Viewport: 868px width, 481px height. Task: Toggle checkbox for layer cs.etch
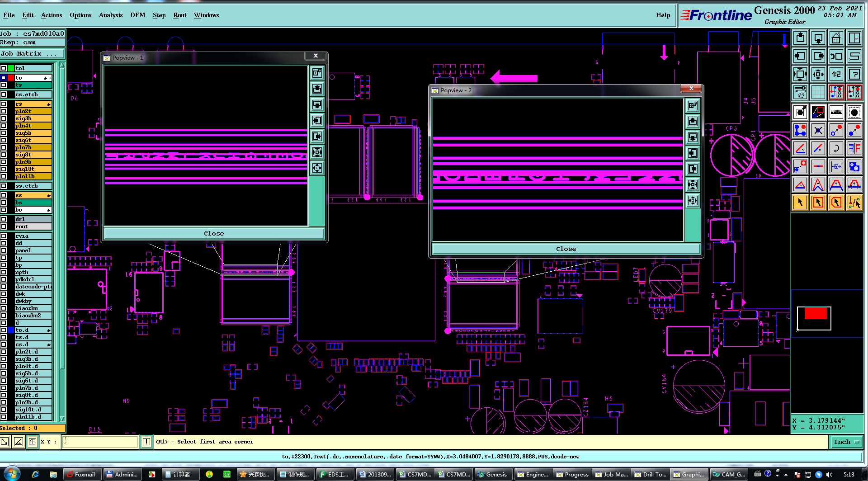point(4,94)
